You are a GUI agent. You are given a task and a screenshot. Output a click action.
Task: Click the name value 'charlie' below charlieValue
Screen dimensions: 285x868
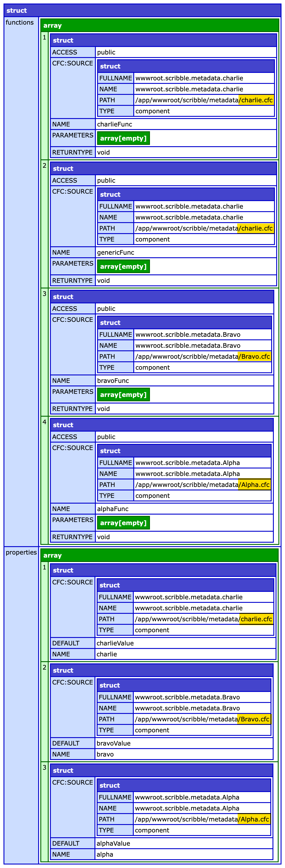click(x=107, y=654)
